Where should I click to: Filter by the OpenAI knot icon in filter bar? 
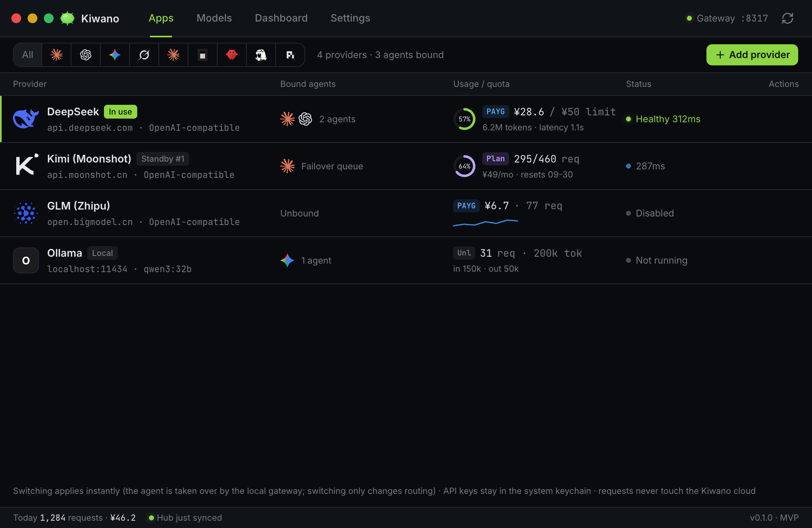tap(86, 55)
